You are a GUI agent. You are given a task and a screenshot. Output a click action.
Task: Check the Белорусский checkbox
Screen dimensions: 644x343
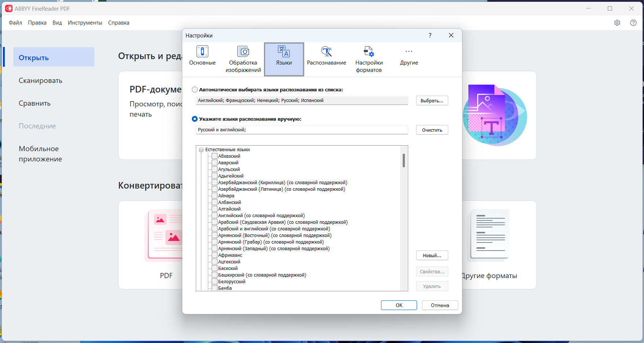point(215,282)
